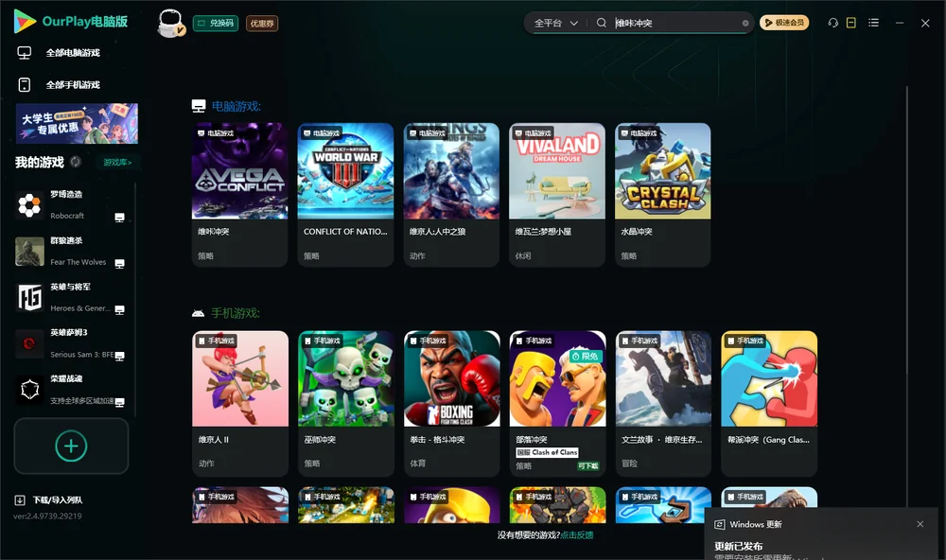Expand the 全平台 platform dropdown

(x=555, y=23)
